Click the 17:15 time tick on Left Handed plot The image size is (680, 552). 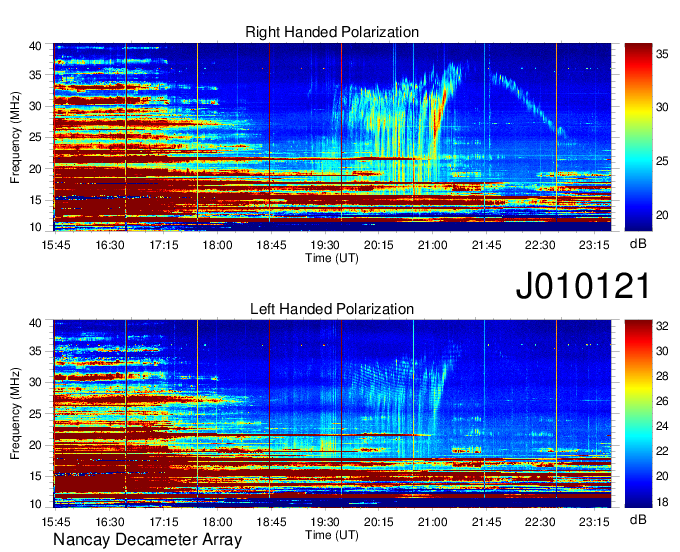(164, 522)
